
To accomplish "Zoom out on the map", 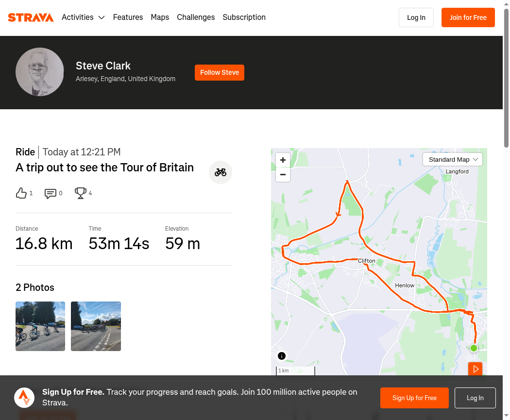I will pos(283,175).
